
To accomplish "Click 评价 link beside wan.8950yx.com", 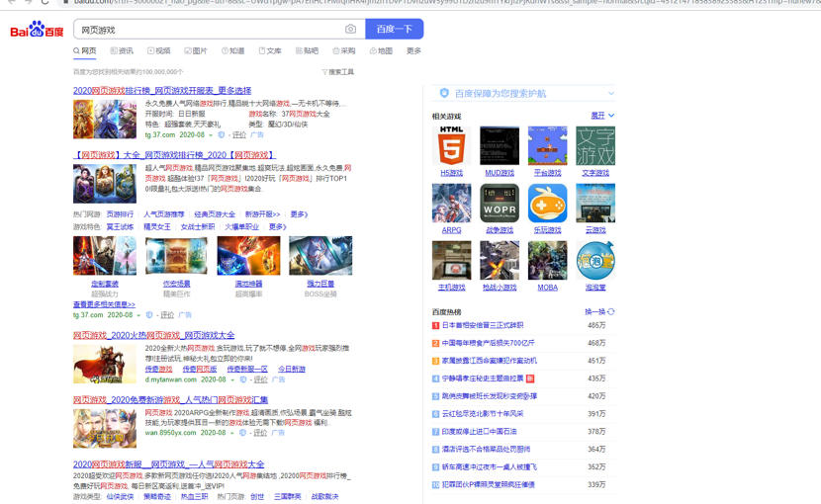I will (x=260, y=433).
